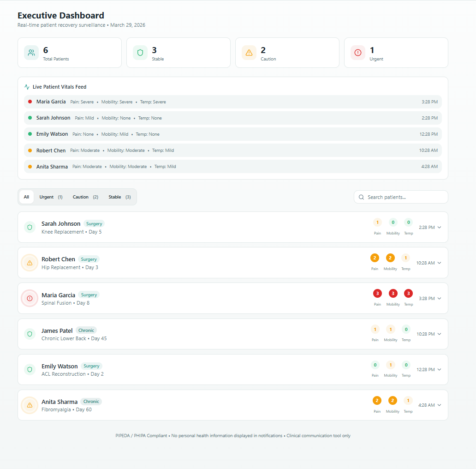Show only Stable patients tab
This screenshot has width=476, height=469.
tap(119, 197)
